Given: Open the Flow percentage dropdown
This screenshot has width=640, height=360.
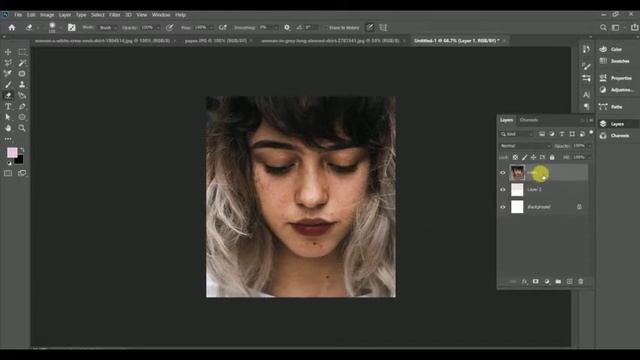Looking at the screenshot, I should 211,27.
